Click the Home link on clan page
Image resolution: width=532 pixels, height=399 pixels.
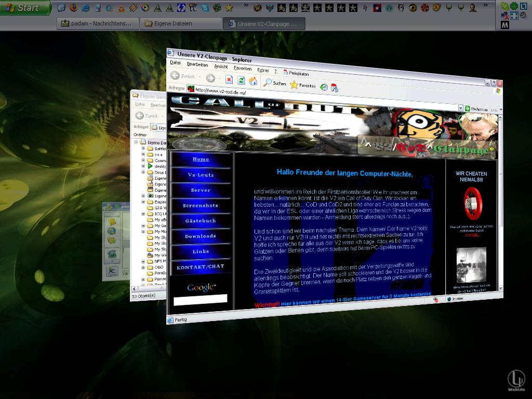(201, 159)
